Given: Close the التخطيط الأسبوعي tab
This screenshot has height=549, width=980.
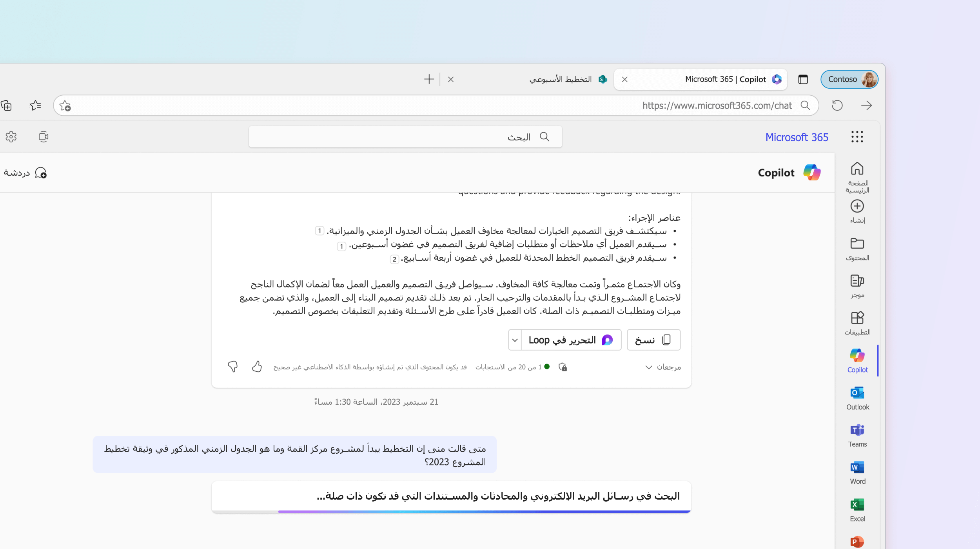Looking at the screenshot, I should click(451, 79).
